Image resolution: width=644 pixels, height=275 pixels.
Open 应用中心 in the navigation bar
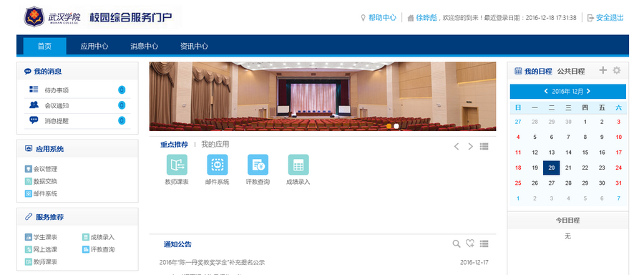point(94,46)
